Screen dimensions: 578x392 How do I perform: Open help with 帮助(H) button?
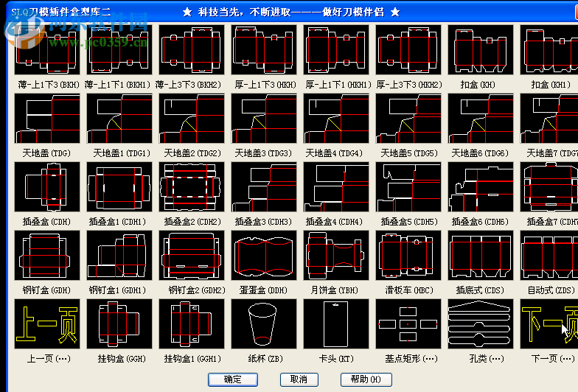[366, 379]
